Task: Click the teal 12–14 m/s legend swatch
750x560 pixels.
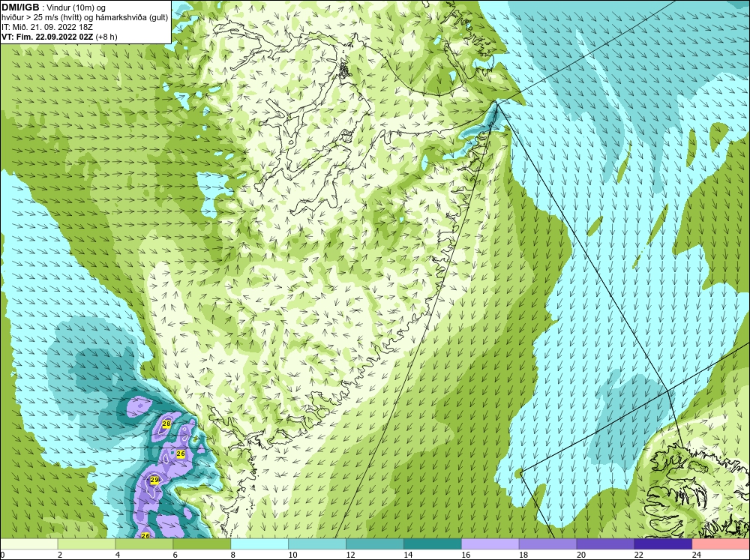Action: pyautogui.click(x=374, y=544)
